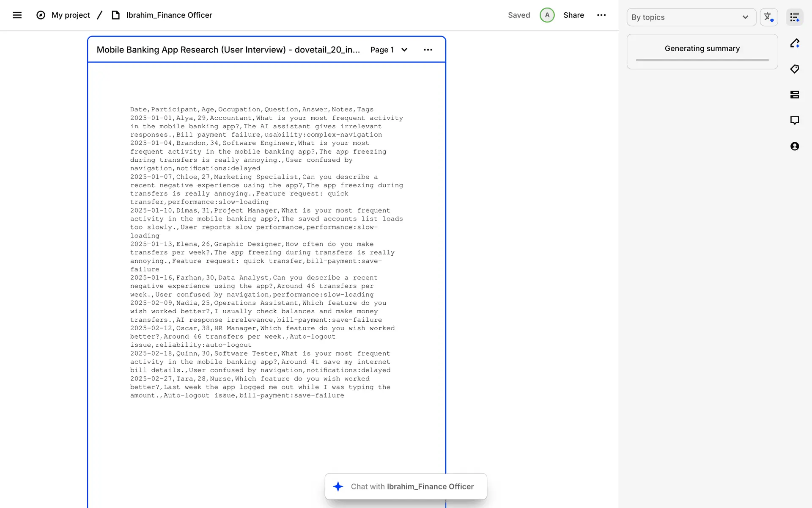
Task: Expand the Page 1 selector
Action: (389, 50)
